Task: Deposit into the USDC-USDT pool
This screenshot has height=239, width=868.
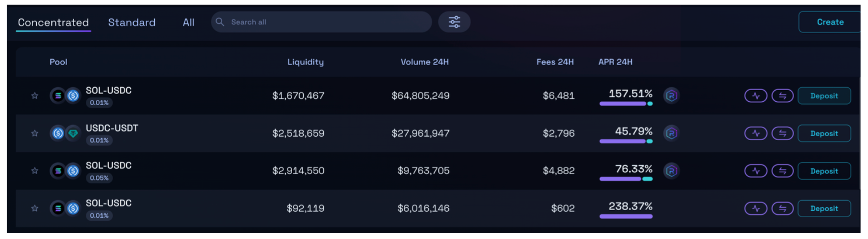Action: 824,133
